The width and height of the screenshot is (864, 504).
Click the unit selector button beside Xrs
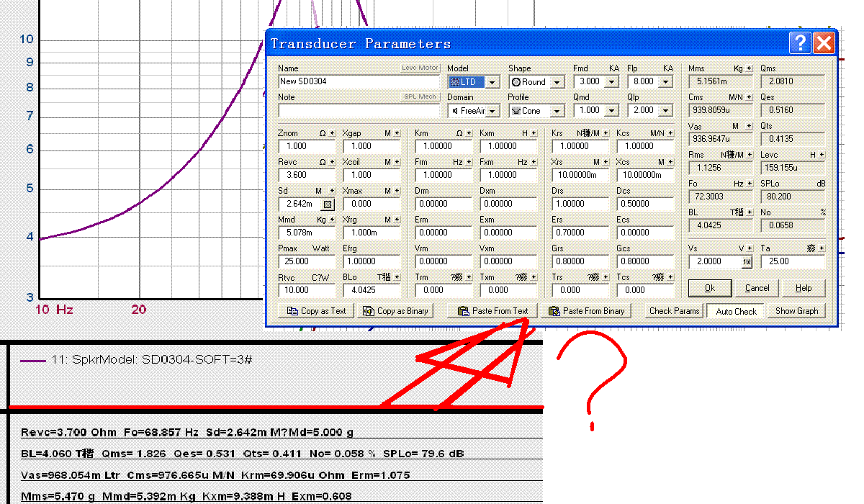pyautogui.click(x=606, y=162)
